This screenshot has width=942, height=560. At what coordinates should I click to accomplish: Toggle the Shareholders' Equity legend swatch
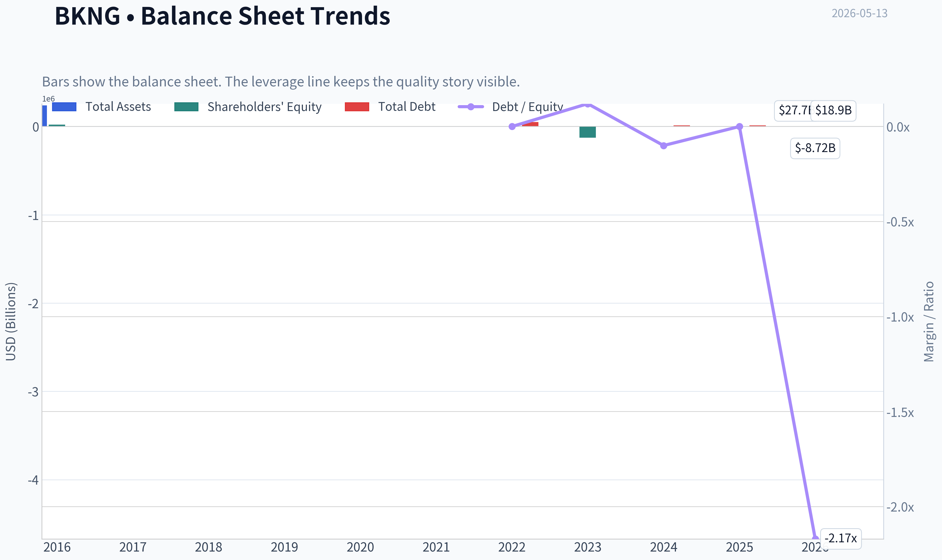coord(186,107)
